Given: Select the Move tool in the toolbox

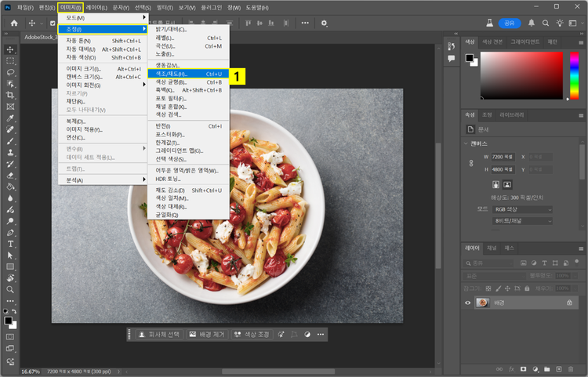Looking at the screenshot, I should point(10,49).
